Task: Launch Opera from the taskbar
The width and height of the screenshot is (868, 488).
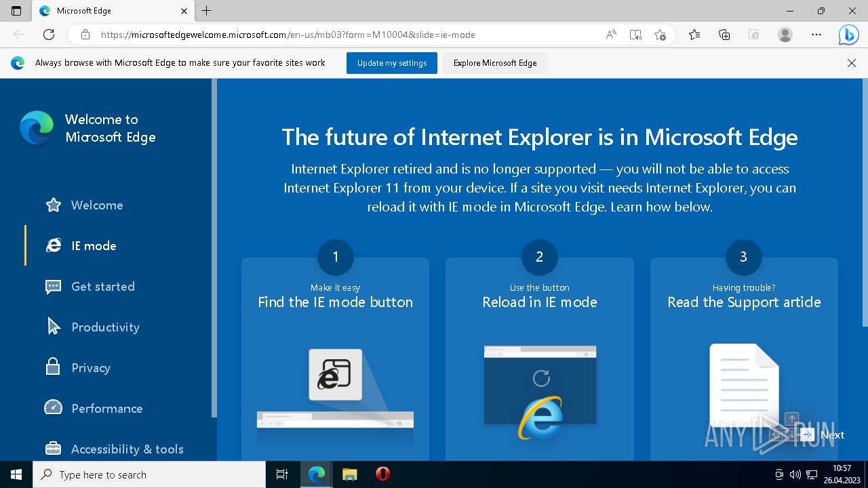Action: pos(382,474)
